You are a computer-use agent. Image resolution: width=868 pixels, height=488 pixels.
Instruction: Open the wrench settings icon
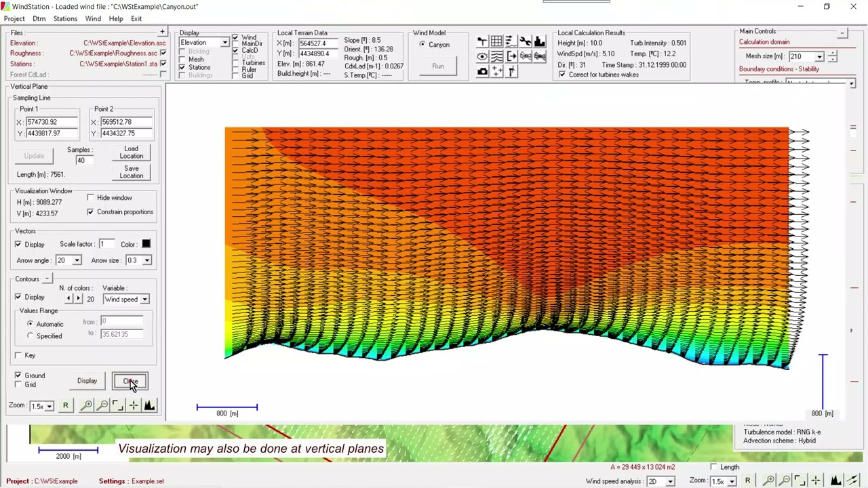526,42
